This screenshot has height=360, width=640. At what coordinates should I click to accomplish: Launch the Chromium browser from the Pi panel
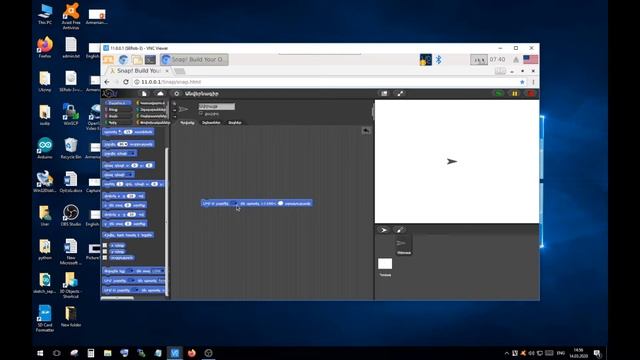point(123,60)
